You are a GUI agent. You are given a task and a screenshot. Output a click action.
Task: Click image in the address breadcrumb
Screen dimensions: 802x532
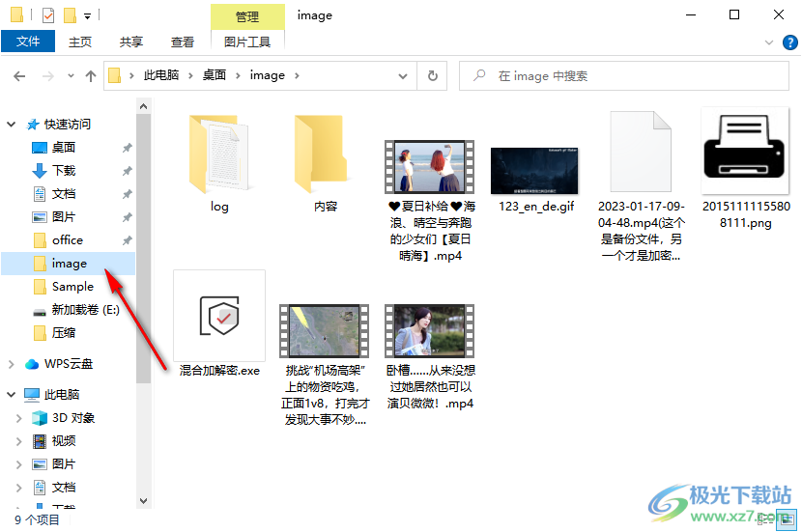[x=267, y=75]
